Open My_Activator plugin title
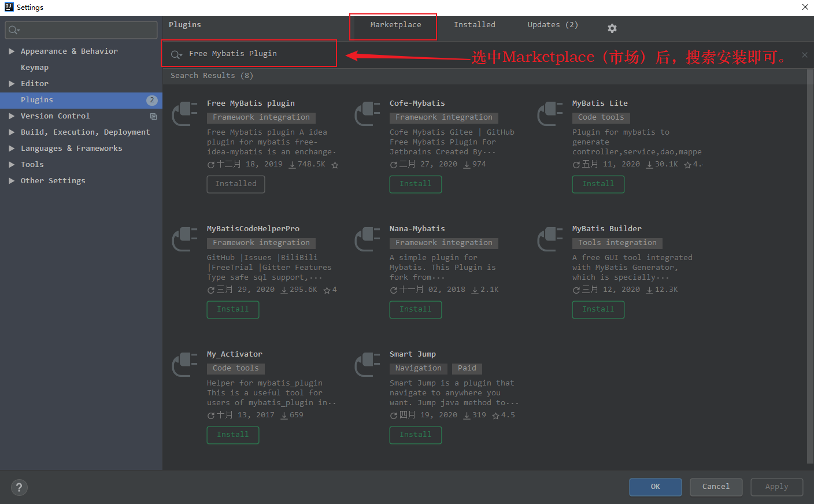The width and height of the screenshot is (814, 504). point(235,354)
